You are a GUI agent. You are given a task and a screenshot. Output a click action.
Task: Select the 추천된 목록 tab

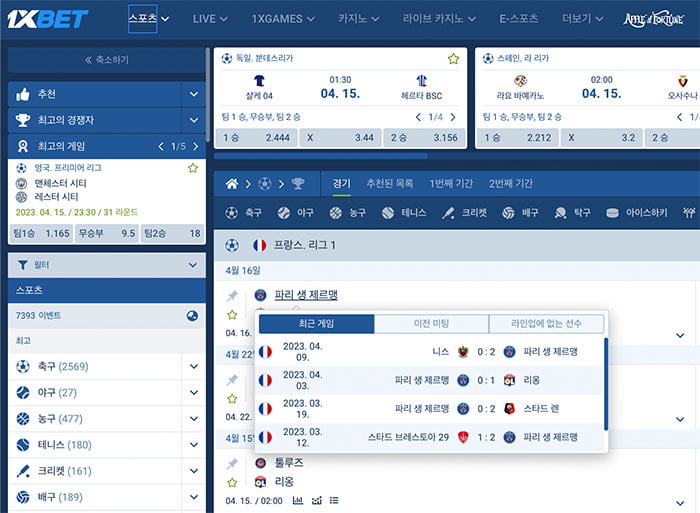point(390,184)
